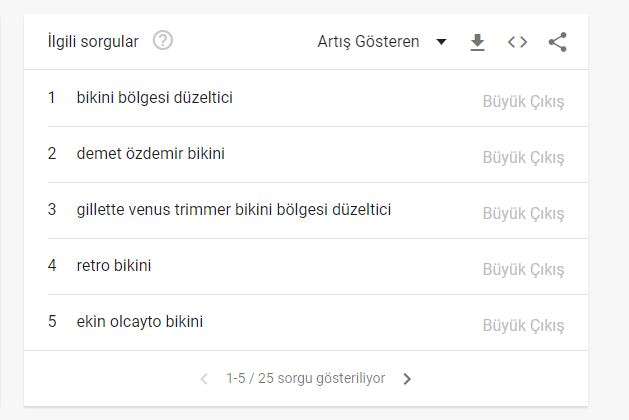
Task: Go to next page of queries
Action: click(407, 379)
